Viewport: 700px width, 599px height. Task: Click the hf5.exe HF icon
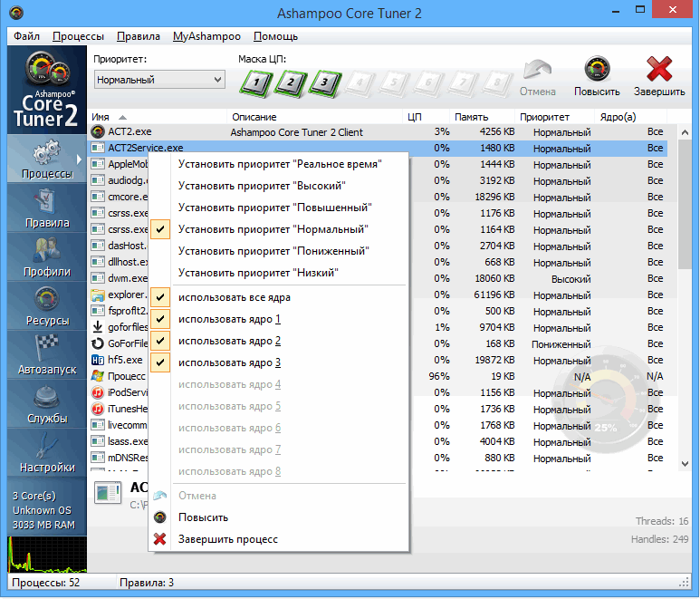97,360
